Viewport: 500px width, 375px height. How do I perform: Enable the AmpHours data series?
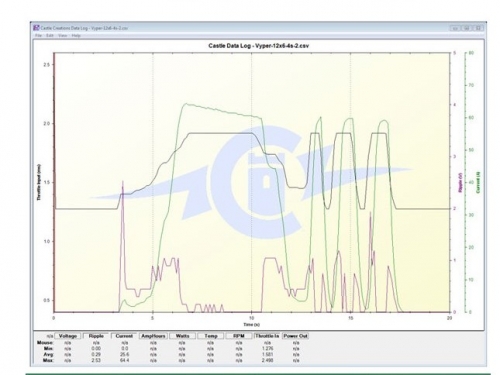click(x=153, y=336)
